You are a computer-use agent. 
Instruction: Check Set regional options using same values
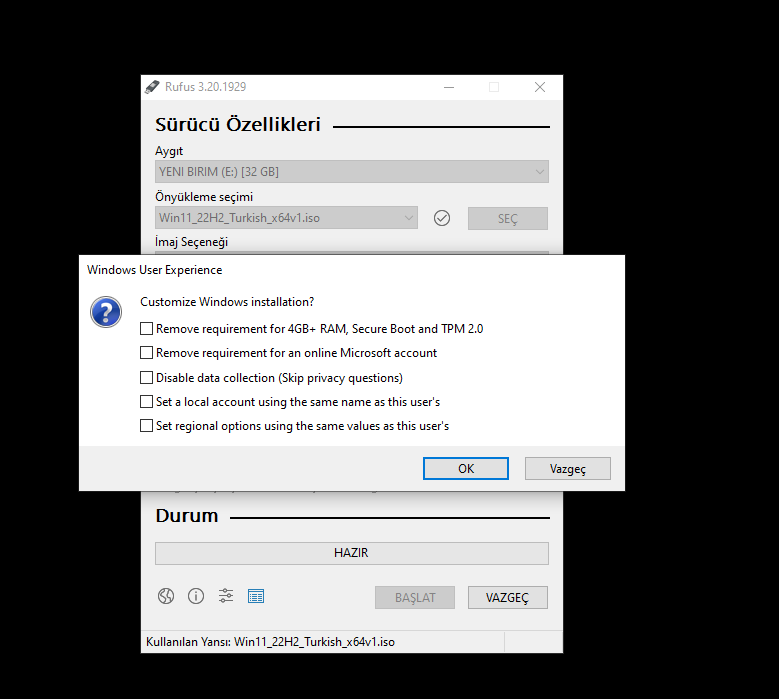(x=146, y=426)
